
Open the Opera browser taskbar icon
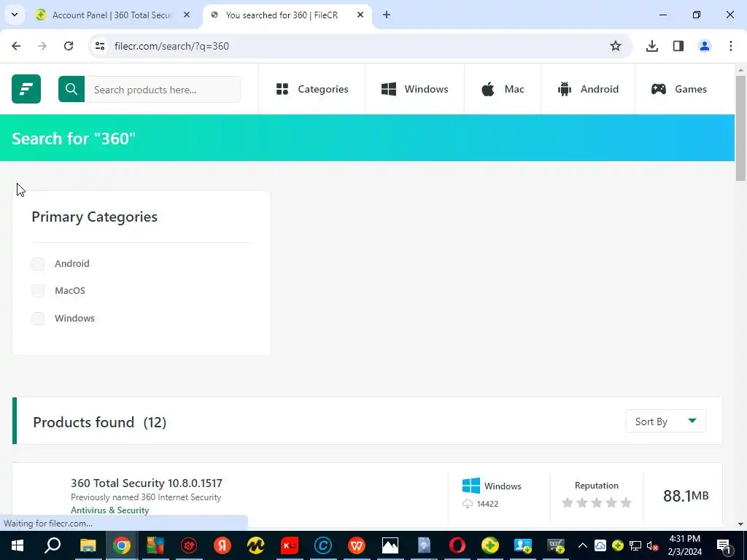(x=457, y=545)
